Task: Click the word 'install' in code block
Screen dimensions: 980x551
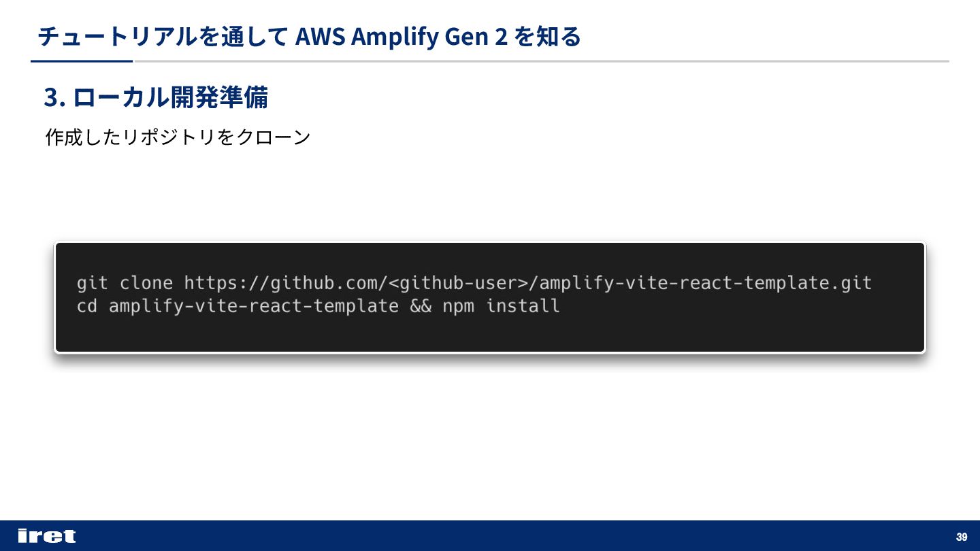Action: (523, 306)
